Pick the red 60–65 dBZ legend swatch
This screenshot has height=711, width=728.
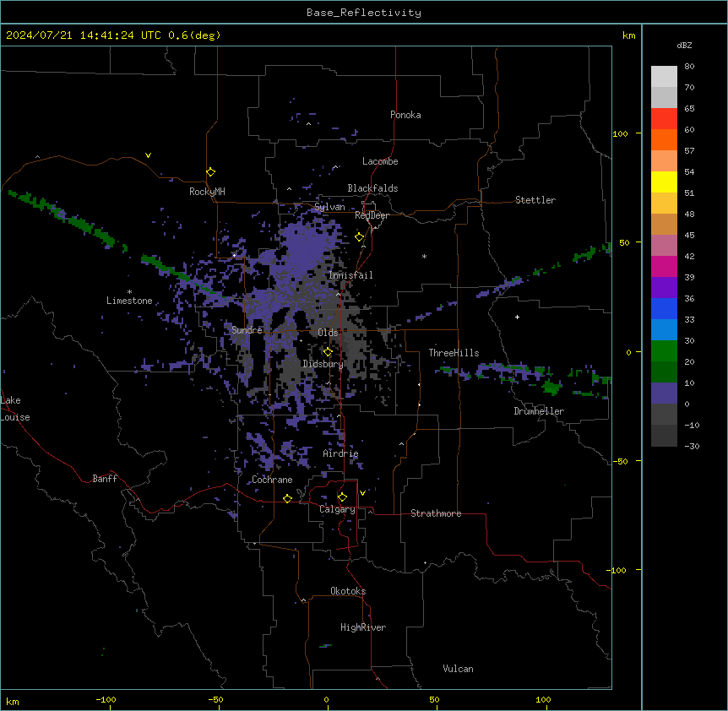click(664, 118)
